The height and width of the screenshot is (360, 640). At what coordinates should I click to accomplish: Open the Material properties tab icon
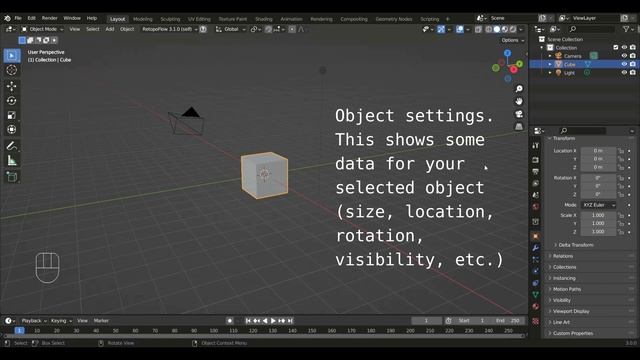coord(536,306)
